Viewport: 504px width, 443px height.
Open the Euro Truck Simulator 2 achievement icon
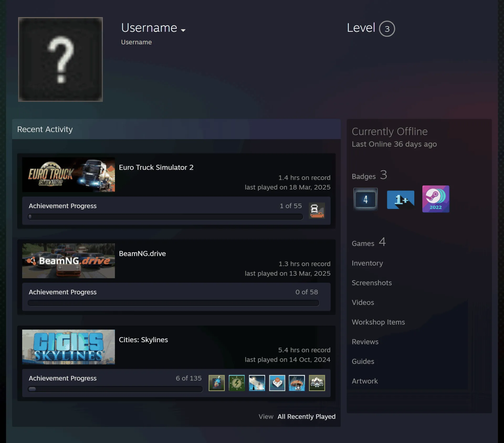pyautogui.click(x=317, y=210)
